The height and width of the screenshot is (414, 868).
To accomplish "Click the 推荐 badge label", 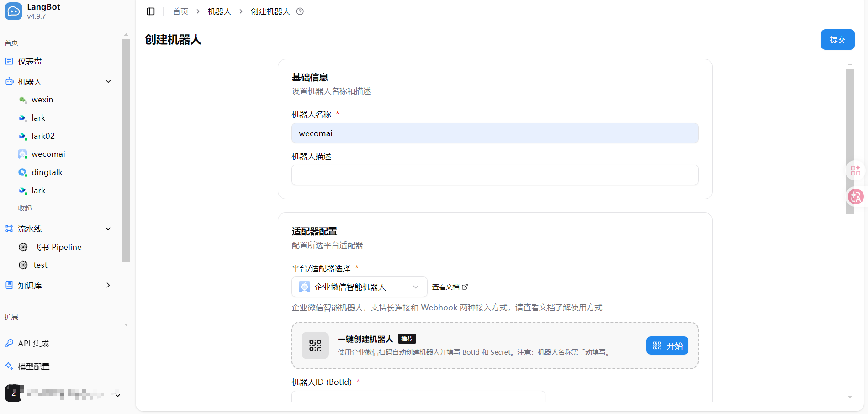I will click(407, 339).
